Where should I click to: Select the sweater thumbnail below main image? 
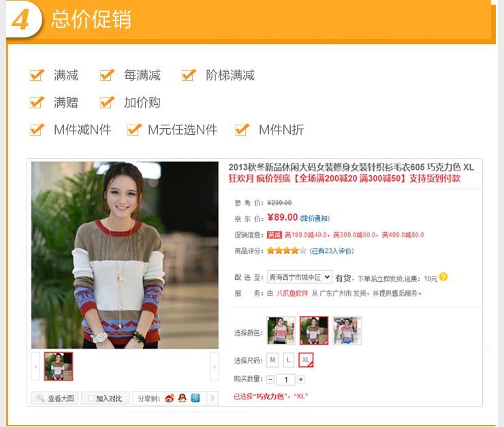pos(59,366)
